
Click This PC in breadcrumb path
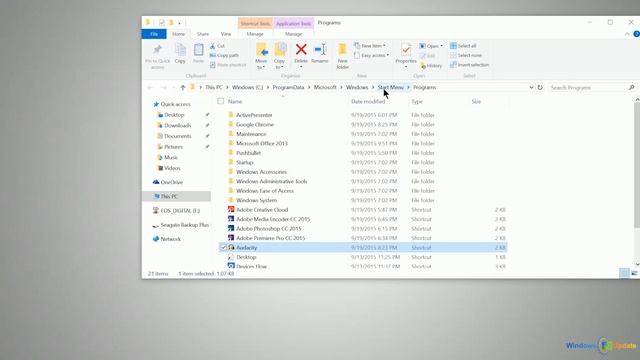click(x=214, y=87)
